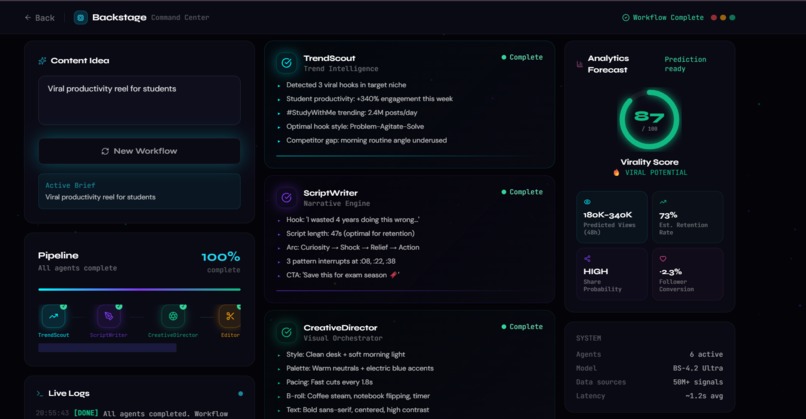Screen dimensions: 806x419
Task: Click the Workflow Complete check icon
Action: (x=626, y=17)
